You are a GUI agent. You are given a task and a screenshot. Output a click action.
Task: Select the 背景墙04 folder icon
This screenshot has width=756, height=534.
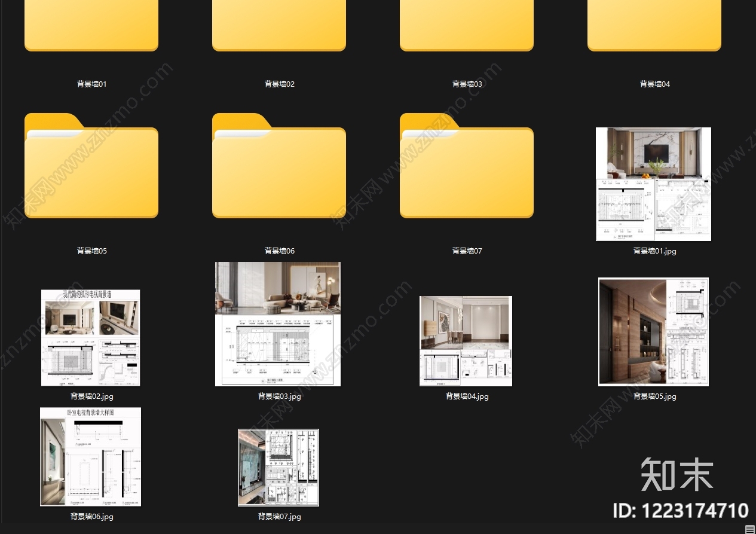(x=654, y=25)
